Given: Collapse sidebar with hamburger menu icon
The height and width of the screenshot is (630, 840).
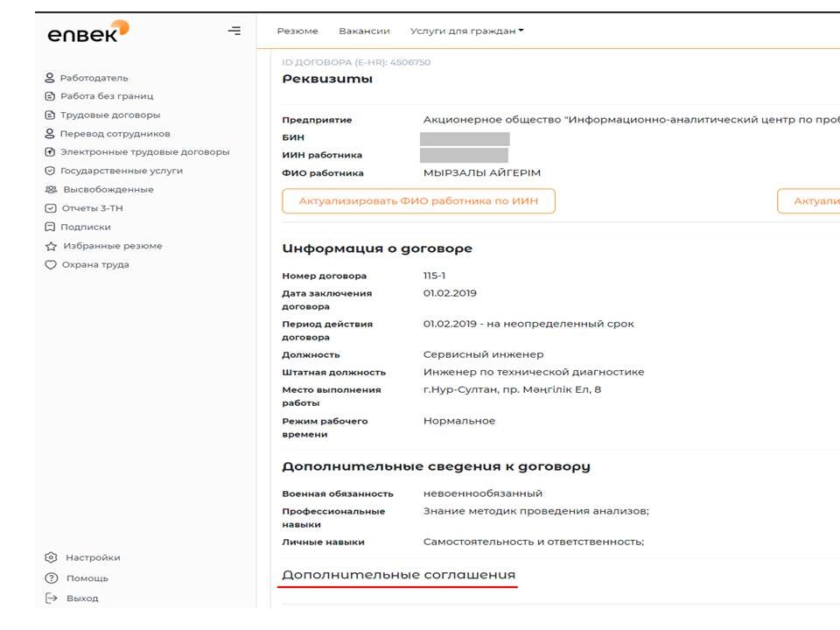Looking at the screenshot, I should [234, 31].
